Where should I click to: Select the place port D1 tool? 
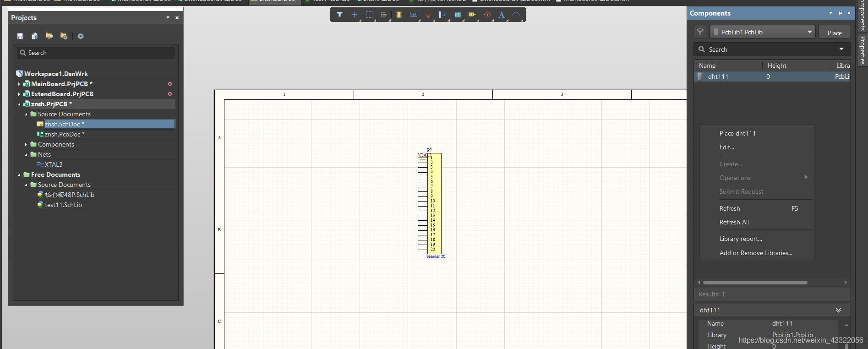coord(472,15)
